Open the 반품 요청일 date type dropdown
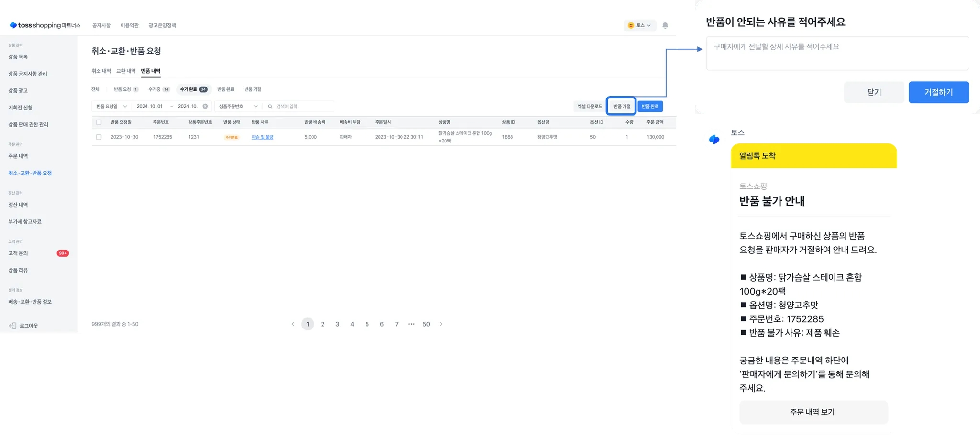980x448 pixels. 111,106
